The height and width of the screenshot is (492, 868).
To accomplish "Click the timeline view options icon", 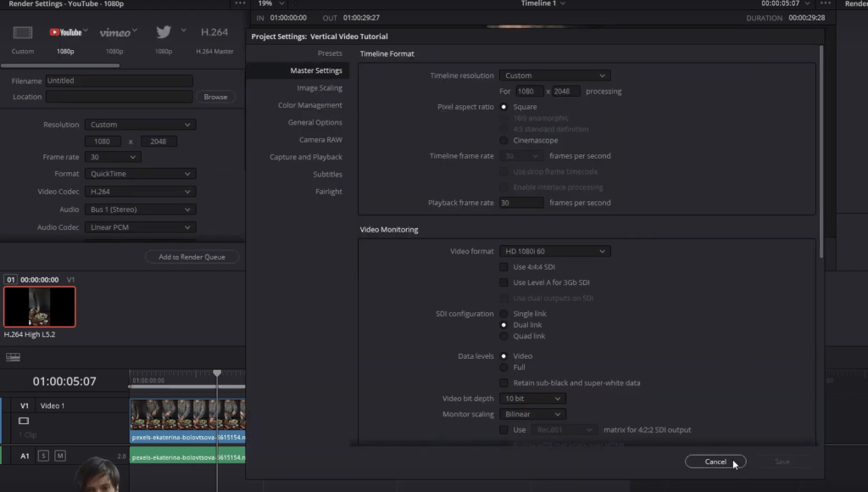I will pyautogui.click(x=13, y=357).
